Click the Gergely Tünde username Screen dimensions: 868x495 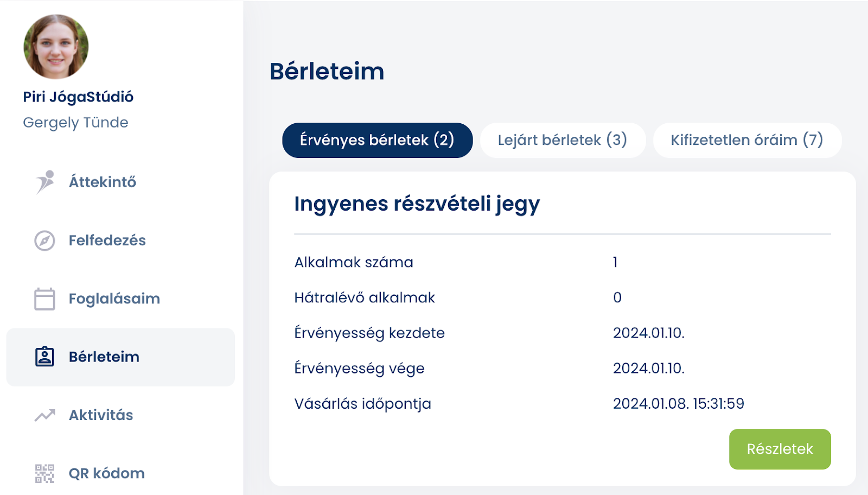75,123
